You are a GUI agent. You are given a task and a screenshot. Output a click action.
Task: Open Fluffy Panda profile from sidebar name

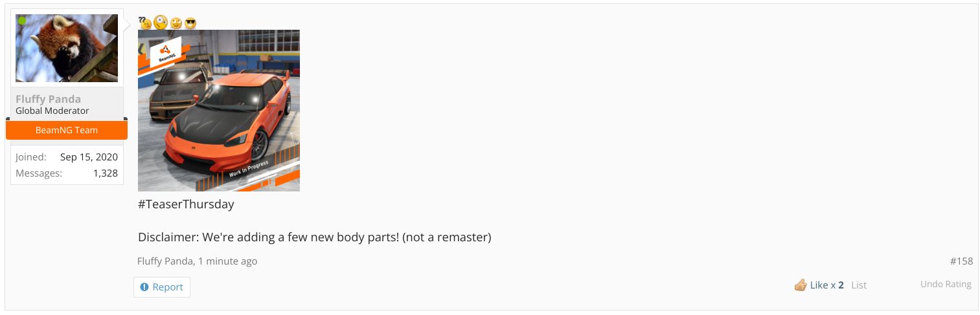(49, 99)
